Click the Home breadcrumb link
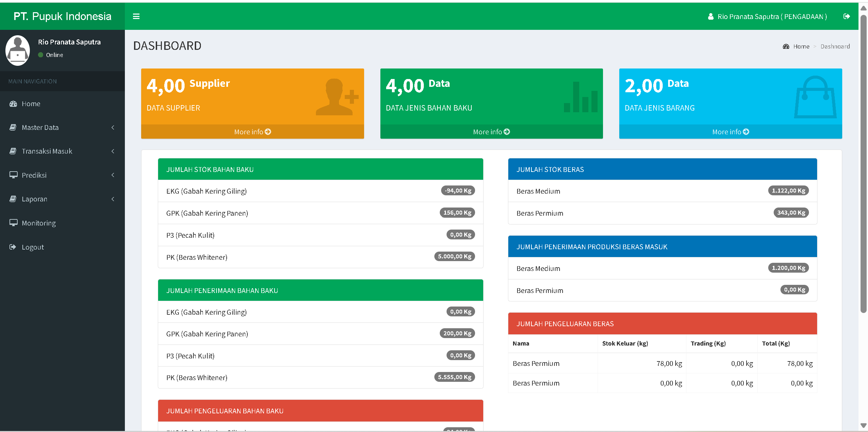The width and height of the screenshot is (868, 432). pyautogui.click(x=801, y=46)
